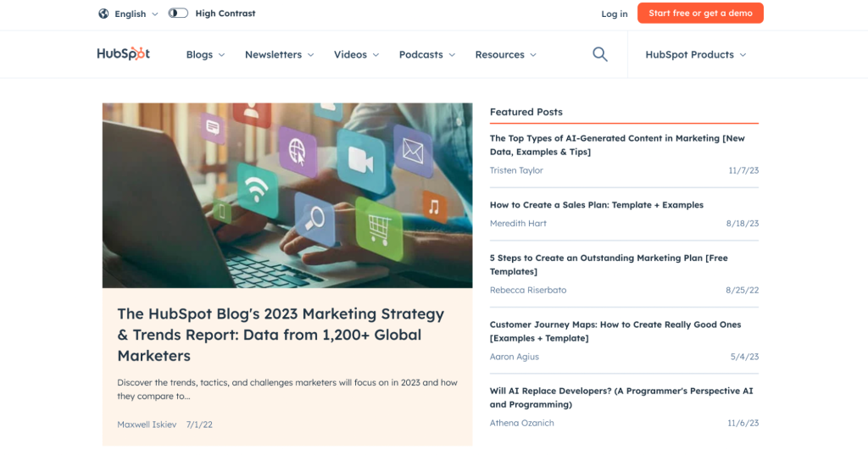
Task: Click the search magnifier icon
Action: point(600,54)
